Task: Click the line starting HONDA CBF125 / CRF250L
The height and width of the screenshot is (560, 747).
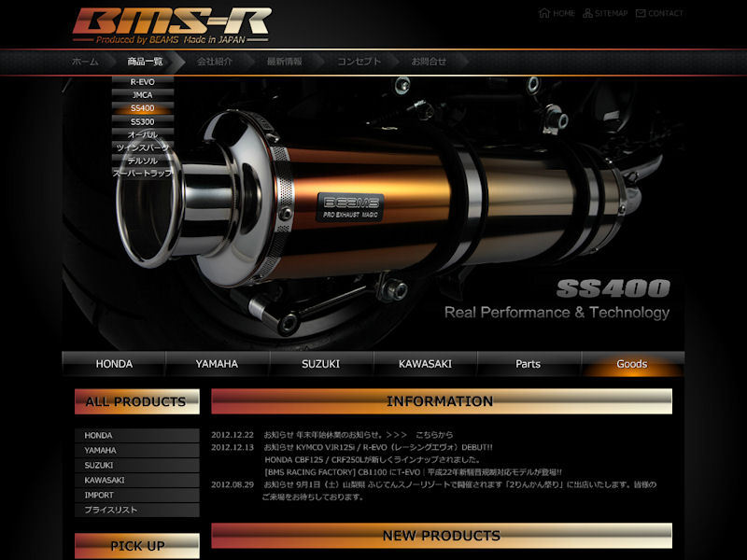Action: 373,459
